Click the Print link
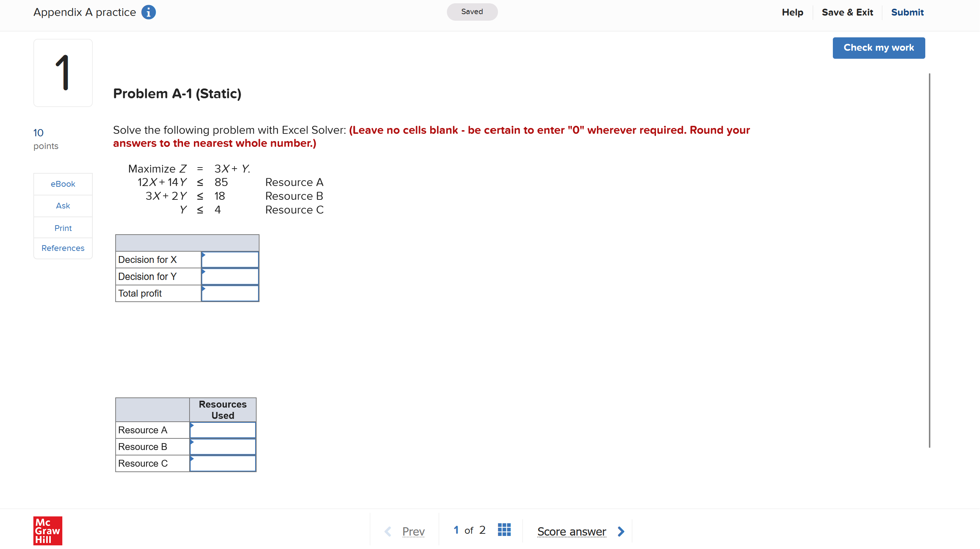The height and width of the screenshot is (549, 980). (62, 228)
